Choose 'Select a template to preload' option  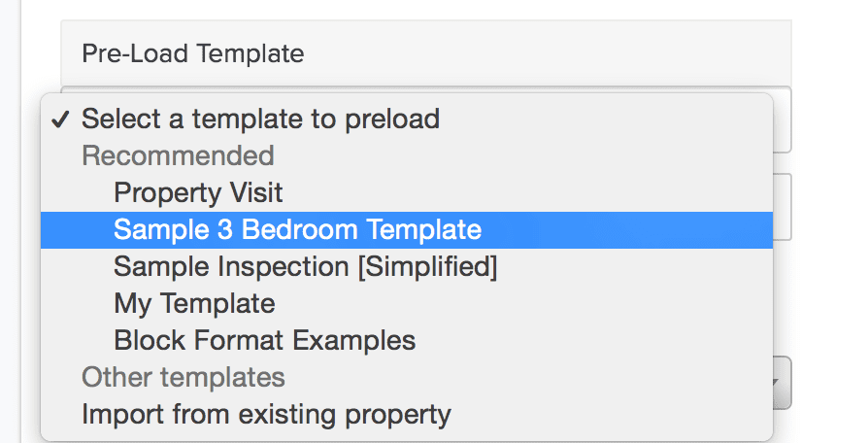260,119
